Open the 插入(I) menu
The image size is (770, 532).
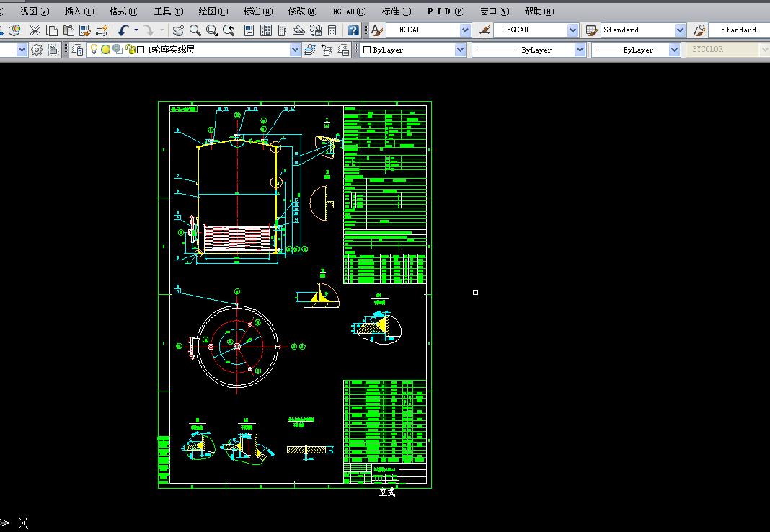79,12
